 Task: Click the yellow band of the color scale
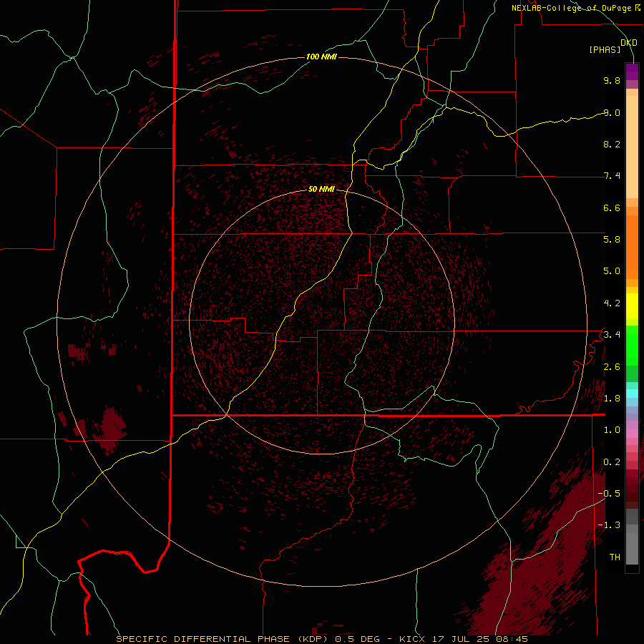pyautogui.click(x=632, y=306)
